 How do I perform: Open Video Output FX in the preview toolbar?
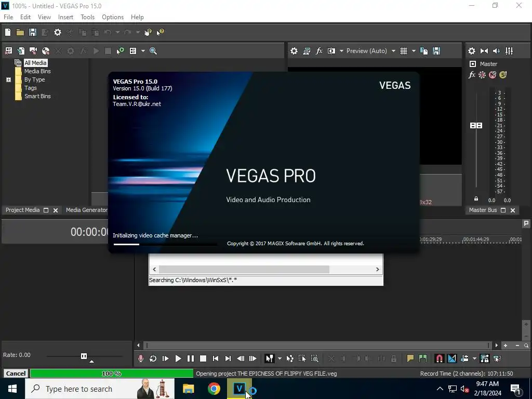coord(319,51)
